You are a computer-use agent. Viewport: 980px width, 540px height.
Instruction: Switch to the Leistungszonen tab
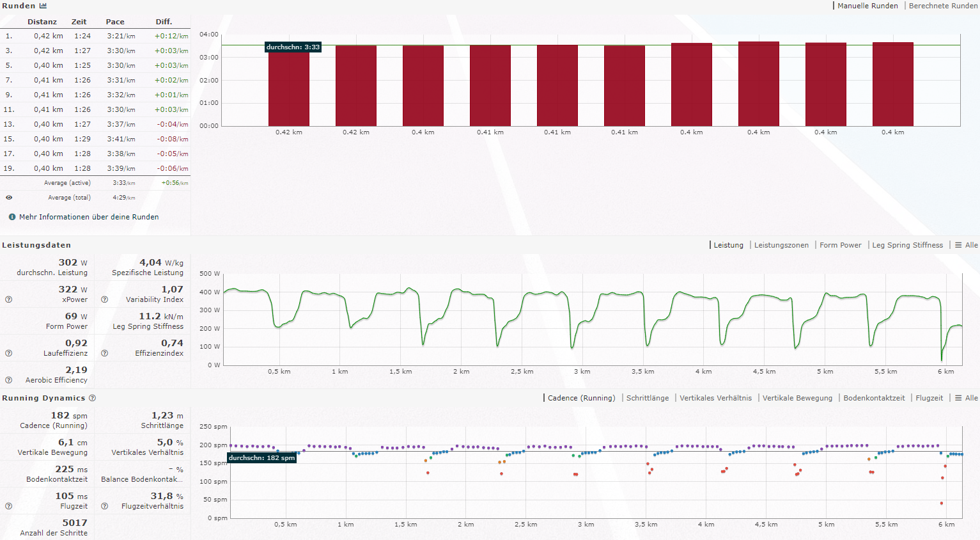[781, 245]
